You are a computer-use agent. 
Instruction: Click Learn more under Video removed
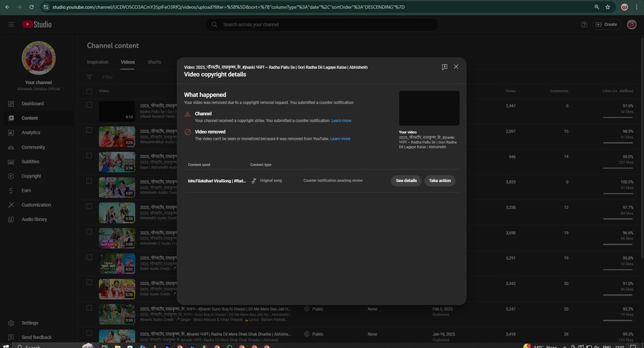point(340,139)
